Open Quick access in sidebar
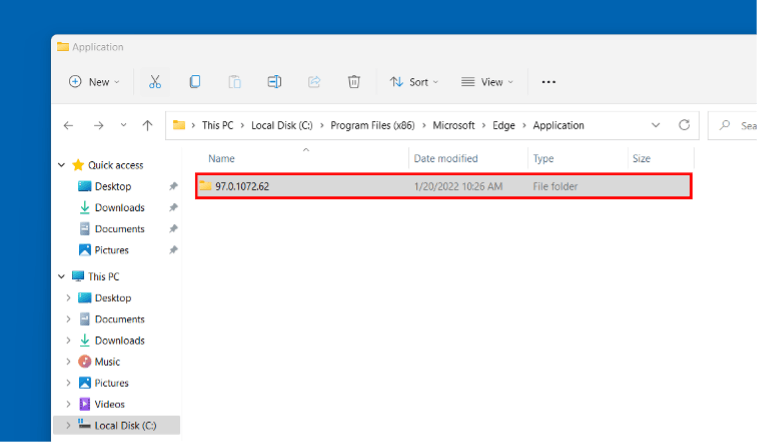 (116, 165)
